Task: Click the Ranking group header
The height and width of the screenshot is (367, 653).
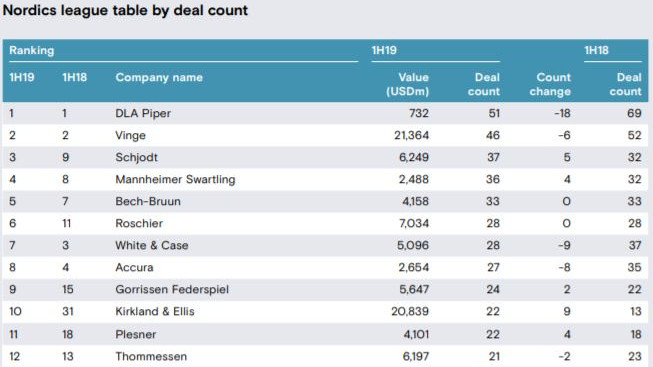Action: (x=32, y=50)
